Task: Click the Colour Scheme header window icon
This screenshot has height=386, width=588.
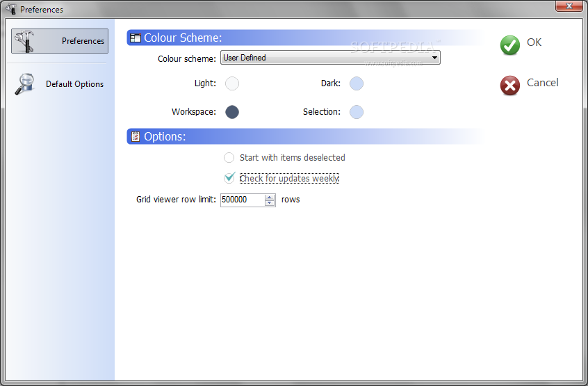Action: (135, 38)
